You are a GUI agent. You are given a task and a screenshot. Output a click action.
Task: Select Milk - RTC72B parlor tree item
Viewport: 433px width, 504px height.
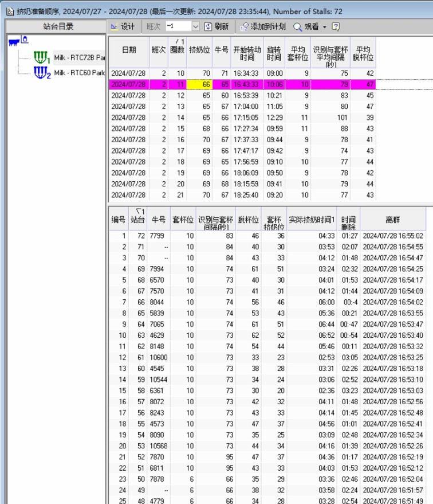pyautogui.click(x=79, y=57)
